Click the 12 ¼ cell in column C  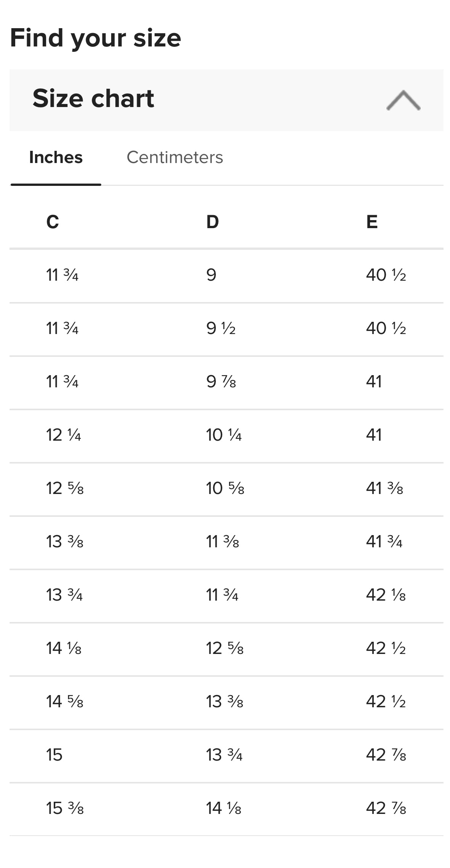coord(64,435)
